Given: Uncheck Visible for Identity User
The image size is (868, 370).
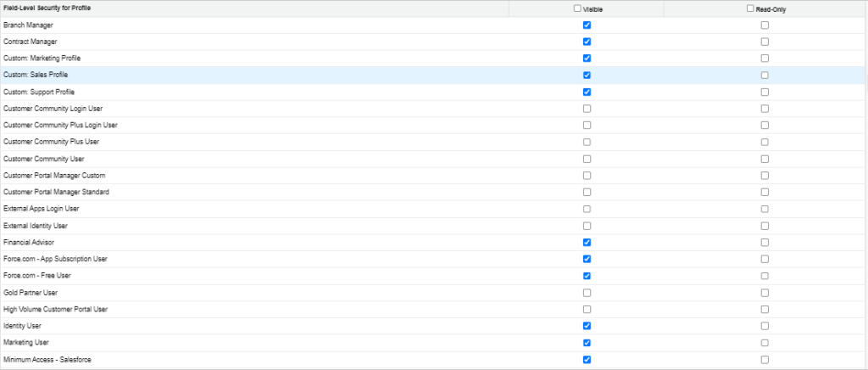Looking at the screenshot, I should point(587,326).
